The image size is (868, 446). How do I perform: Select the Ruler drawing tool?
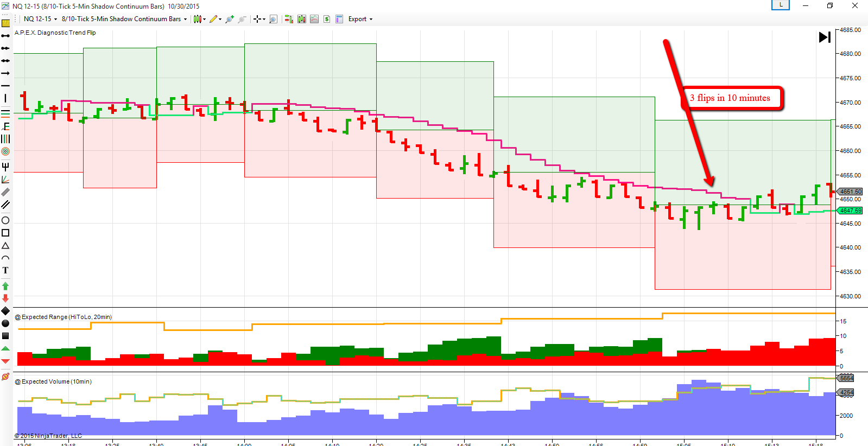point(5,23)
